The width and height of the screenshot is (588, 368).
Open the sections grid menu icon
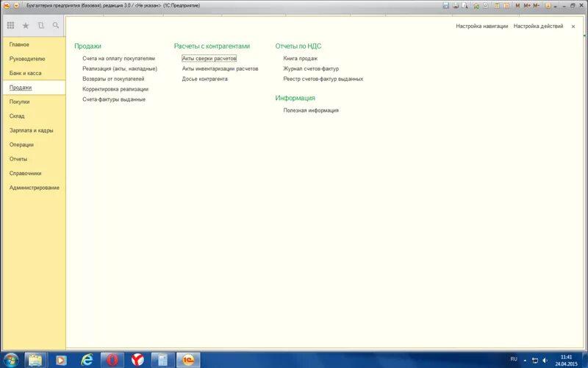pos(10,25)
